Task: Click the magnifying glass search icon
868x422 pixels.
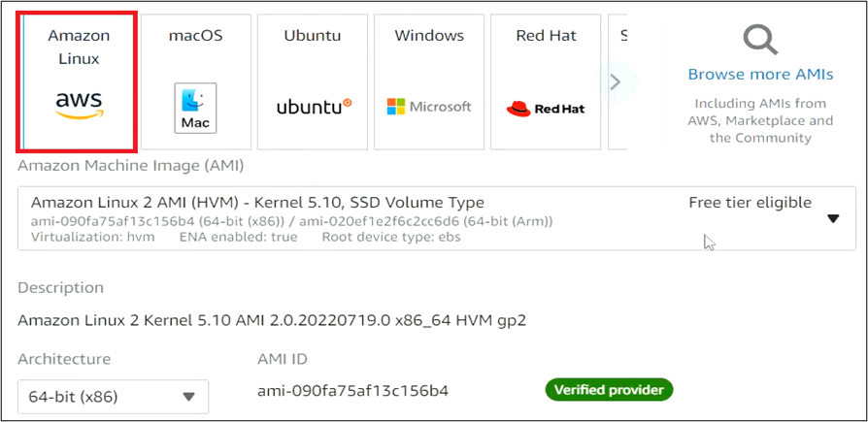Action: pos(760,42)
